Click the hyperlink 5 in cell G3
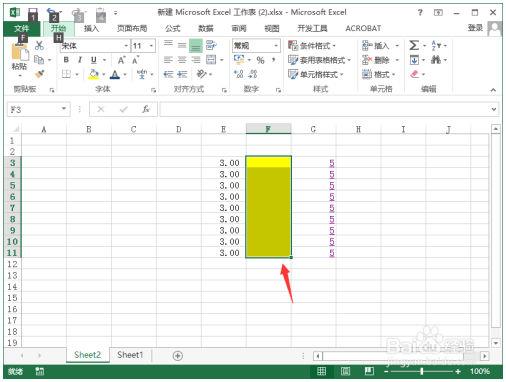Viewport: 506px width, 382px height. click(332, 163)
